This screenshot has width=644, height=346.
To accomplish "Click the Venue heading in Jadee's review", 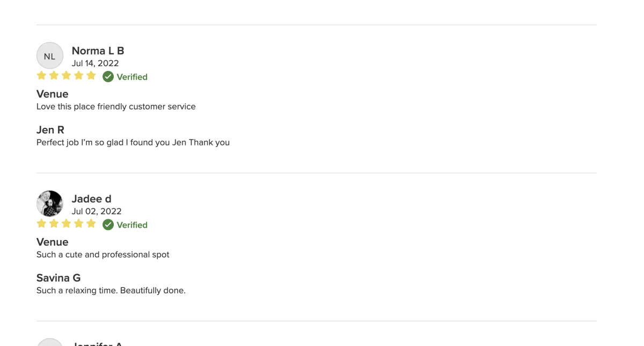I will [53, 242].
